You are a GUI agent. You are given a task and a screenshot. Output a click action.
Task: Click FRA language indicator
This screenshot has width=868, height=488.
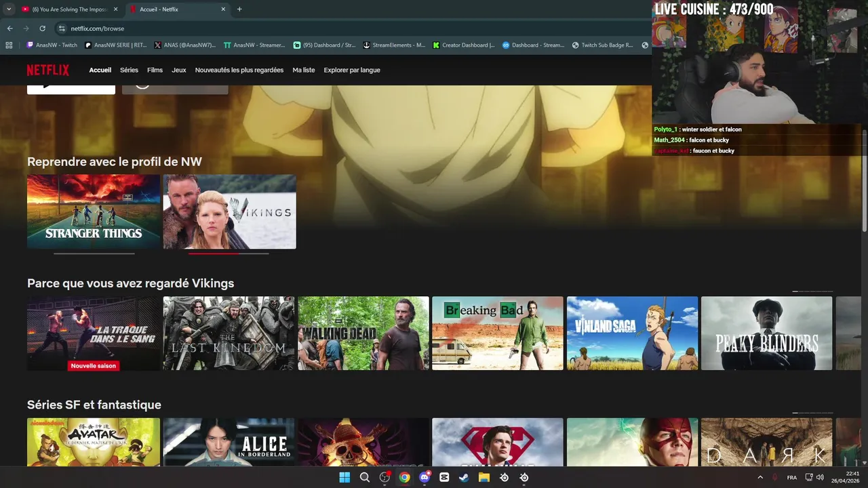(792, 477)
